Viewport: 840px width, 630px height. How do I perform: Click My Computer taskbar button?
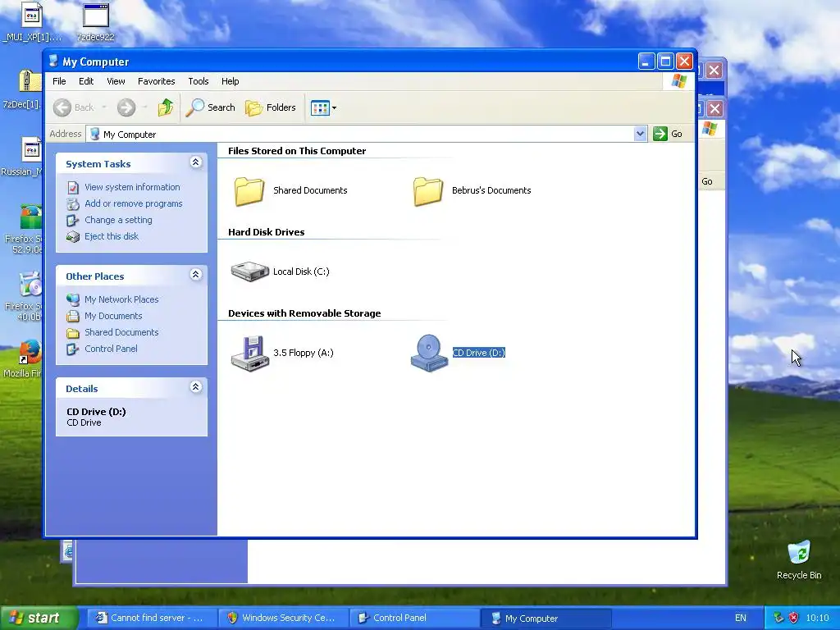tap(546, 619)
